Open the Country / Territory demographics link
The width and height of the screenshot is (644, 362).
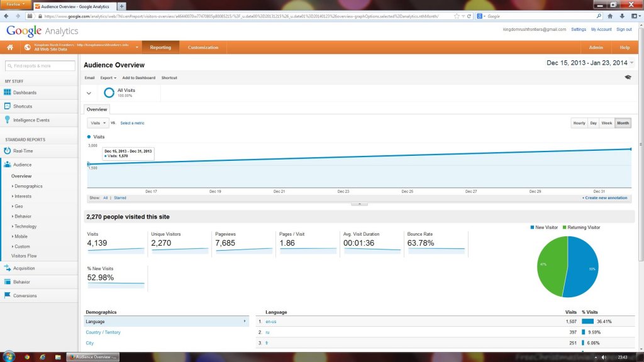click(103, 332)
